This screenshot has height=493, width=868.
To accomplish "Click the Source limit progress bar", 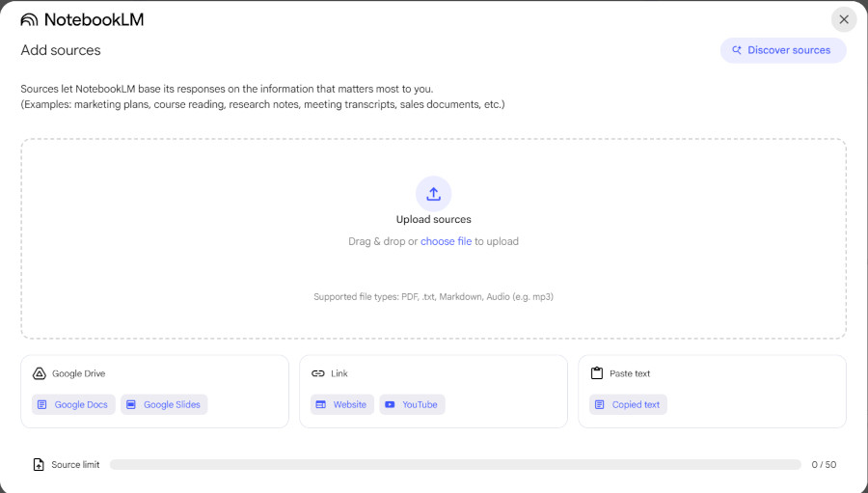I will click(x=455, y=465).
